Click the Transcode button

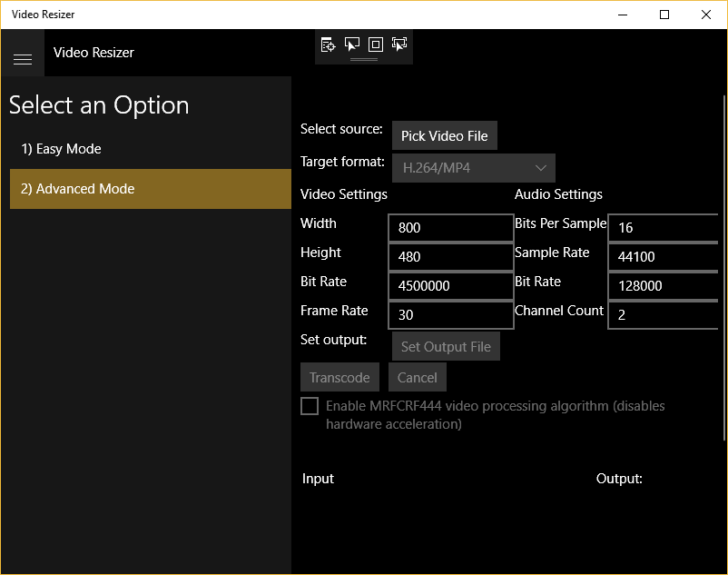(339, 377)
